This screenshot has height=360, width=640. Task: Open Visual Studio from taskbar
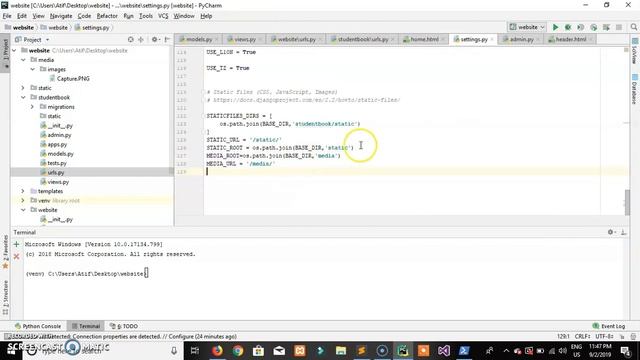tap(444, 351)
